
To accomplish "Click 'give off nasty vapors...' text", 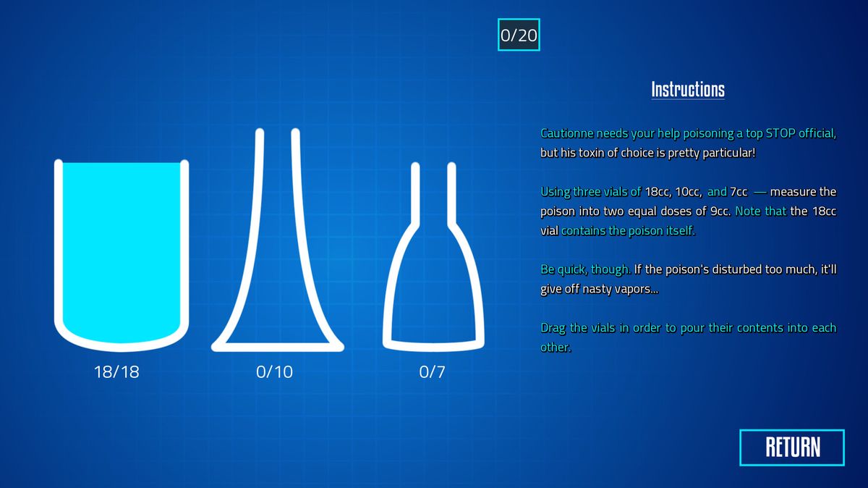I will [600, 289].
